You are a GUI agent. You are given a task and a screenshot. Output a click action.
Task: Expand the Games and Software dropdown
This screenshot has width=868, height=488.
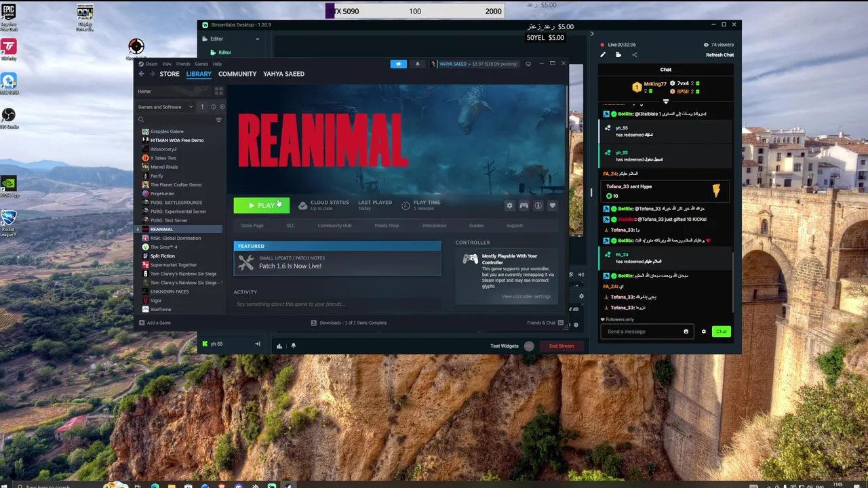coord(165,106)
